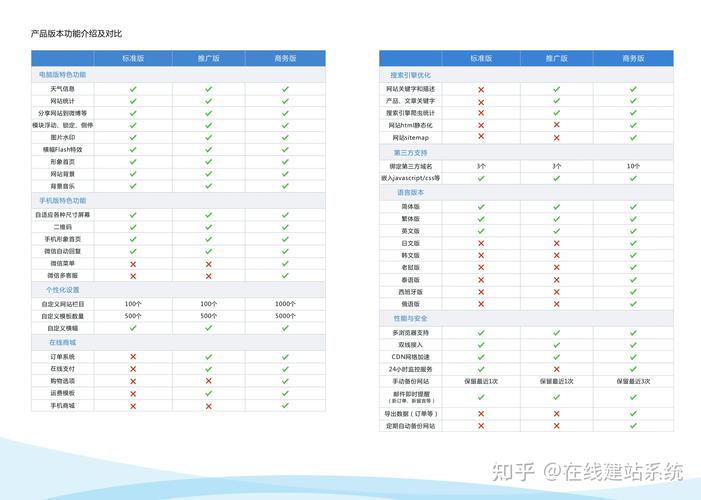Click the page title 产品版本功能介绍及对比
701x500 pixels.
click(x=76, y=34)
